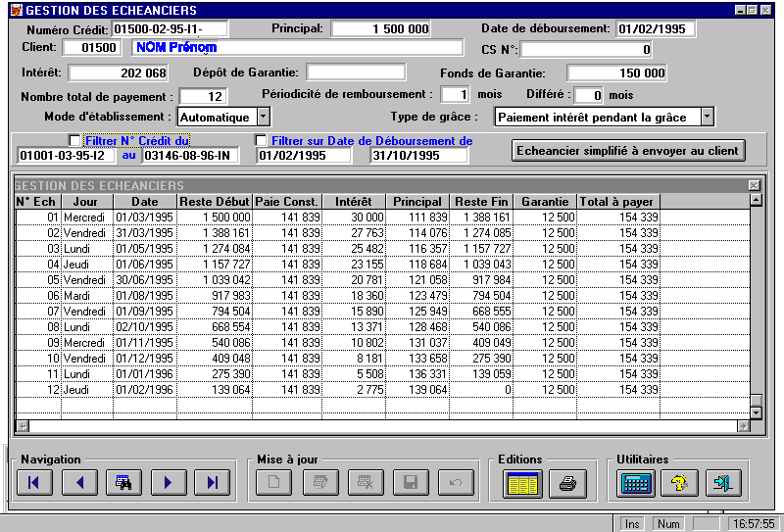The width and height of the screenshot is (784, 532).
Task: Enable Filtrer sur Date de Déboursement checkbox
Action: [x=261, y=141]
